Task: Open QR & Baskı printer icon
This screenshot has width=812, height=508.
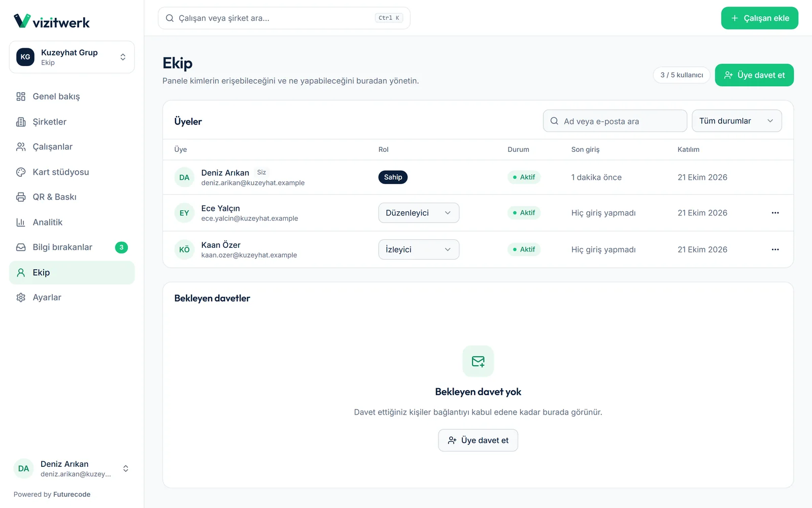Action: click(21, 197)
